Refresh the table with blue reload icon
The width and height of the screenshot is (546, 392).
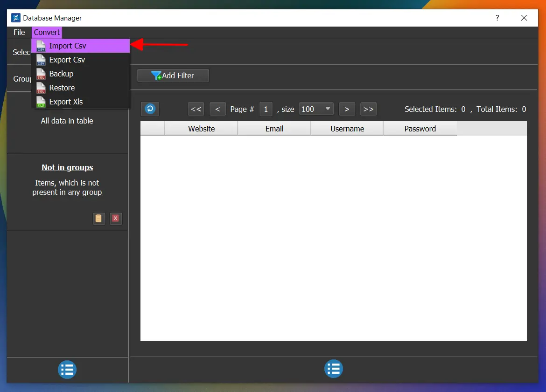click(150, 109)
